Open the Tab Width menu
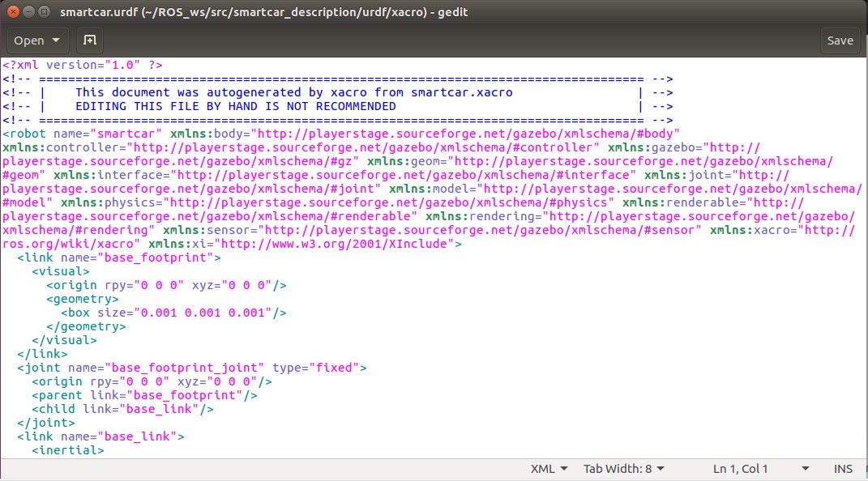Image resolution: width=868 pixels, height=481 pixels. [623, 469]
